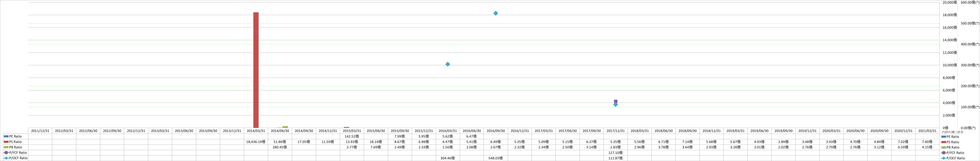Screen dimensions: 980x161
Task: Click the 5.62倍 PE Ratio cell
Action: [x=448, y=136]
